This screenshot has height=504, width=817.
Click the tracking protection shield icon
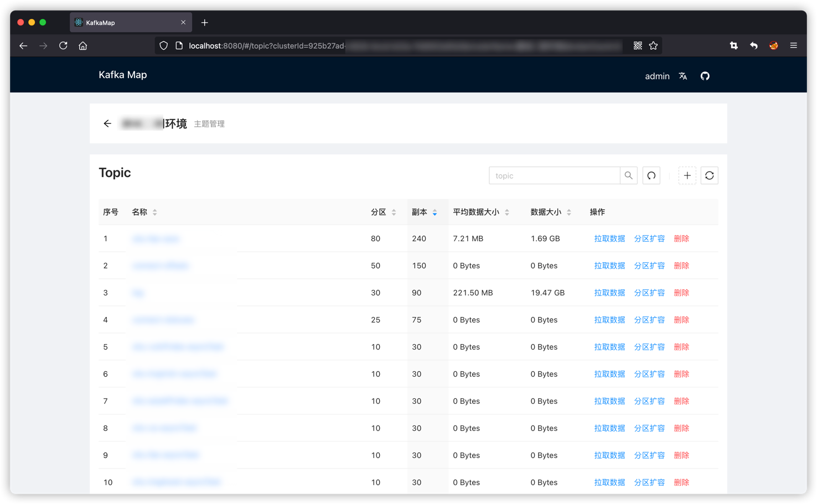(163, 45)
